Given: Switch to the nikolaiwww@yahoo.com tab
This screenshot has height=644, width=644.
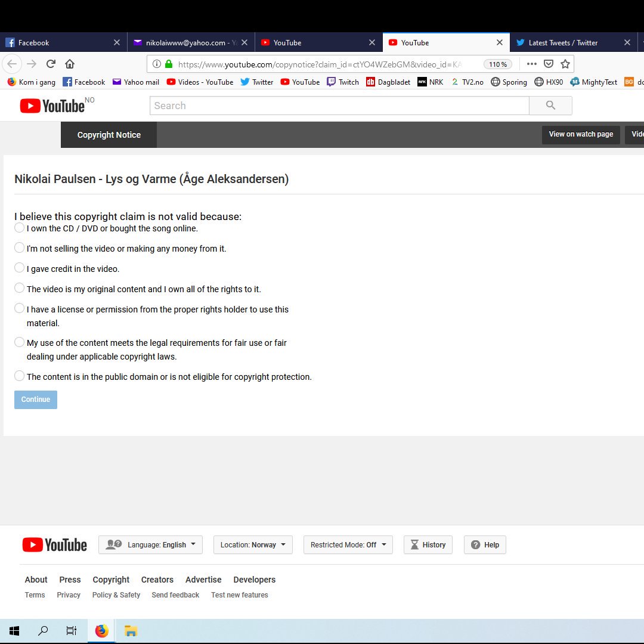Looking at the screenshot, I should [191, 42].
